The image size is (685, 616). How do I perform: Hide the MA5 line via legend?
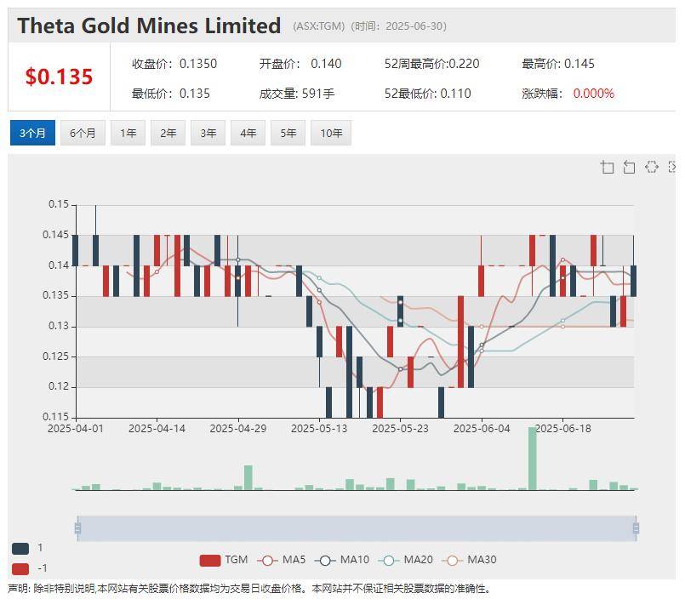282,560
